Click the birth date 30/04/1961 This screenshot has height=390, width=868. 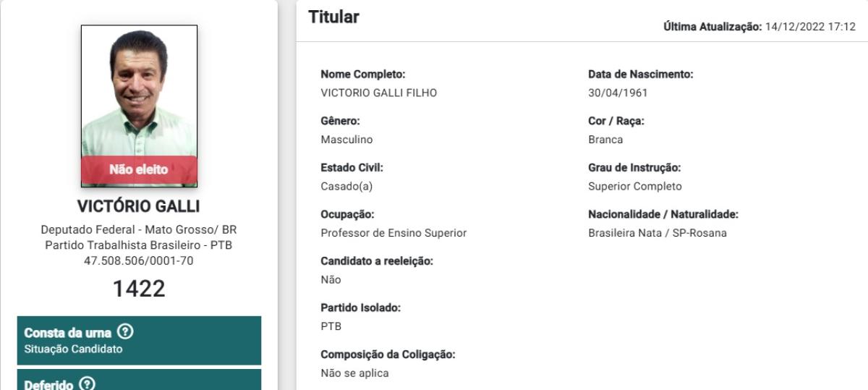618,93
